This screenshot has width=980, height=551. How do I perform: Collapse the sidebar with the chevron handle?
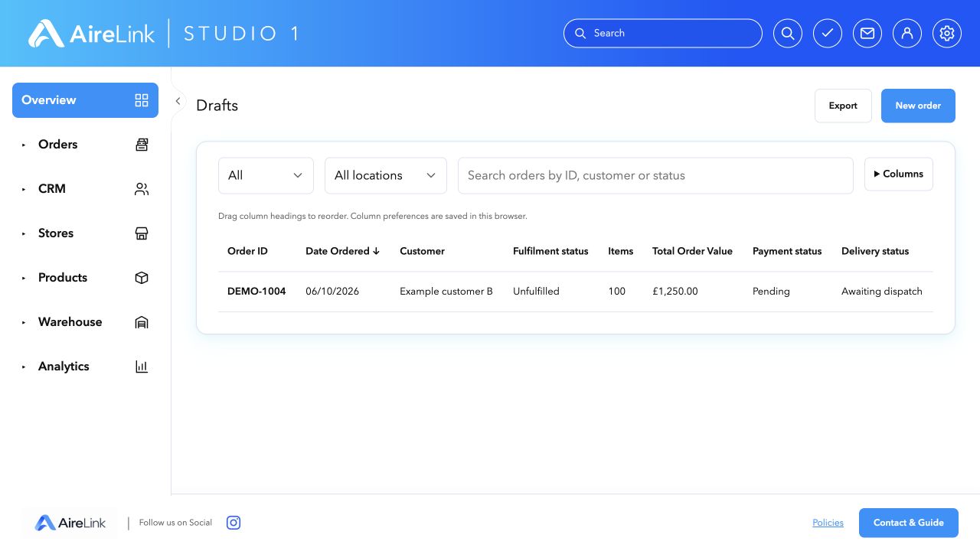point(178,101)
